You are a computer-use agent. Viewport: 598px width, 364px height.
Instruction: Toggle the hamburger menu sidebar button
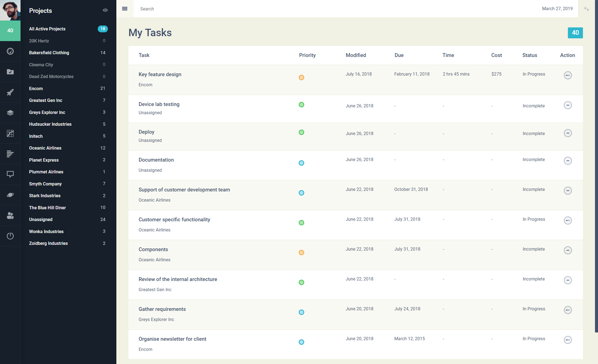[125, 9]
